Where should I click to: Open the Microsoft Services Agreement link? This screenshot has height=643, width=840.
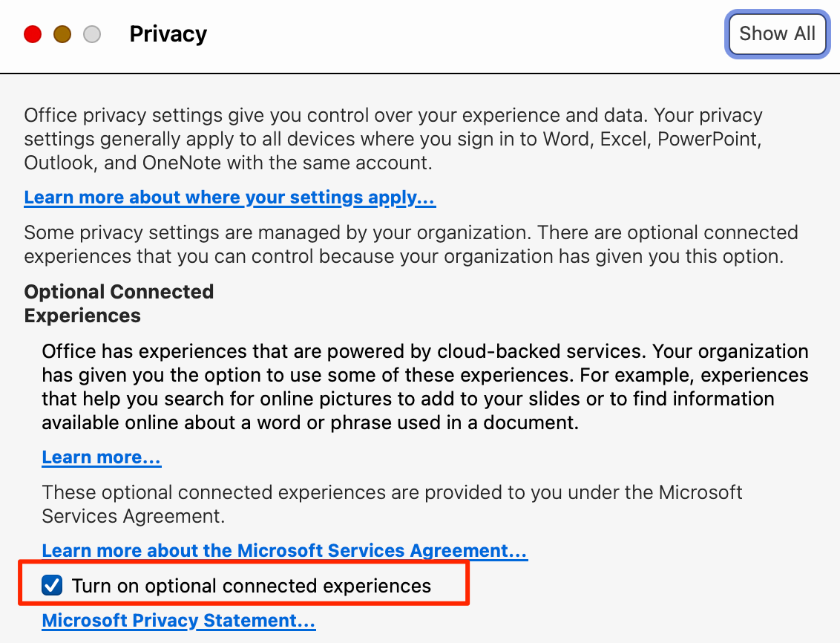(284, 551)
